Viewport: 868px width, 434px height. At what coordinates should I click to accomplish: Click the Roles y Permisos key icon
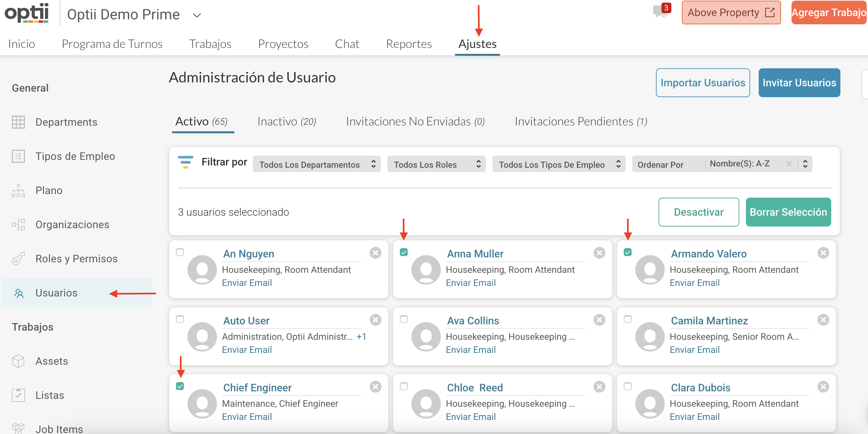point(18,259)
